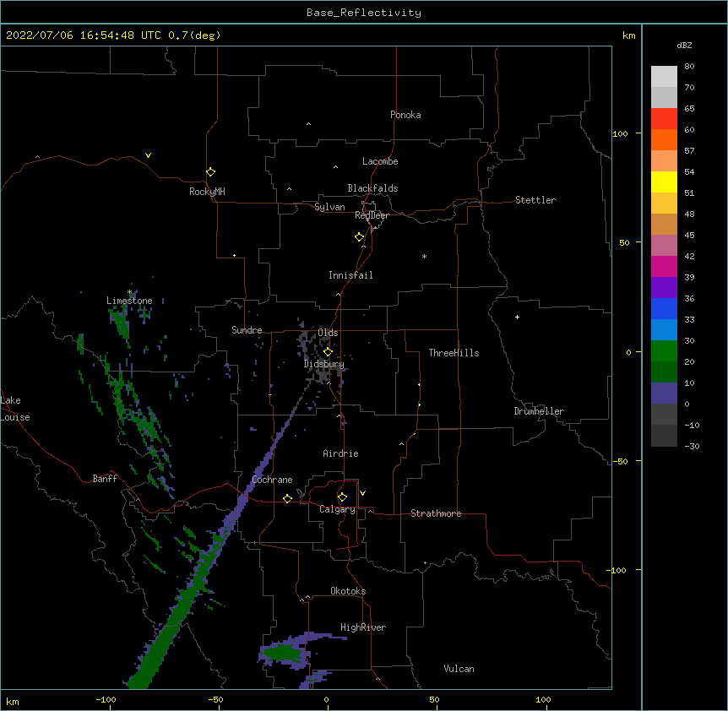The image size is (728, 711).
Task: Click the RedDeer city label
Action: pos(372,215)
